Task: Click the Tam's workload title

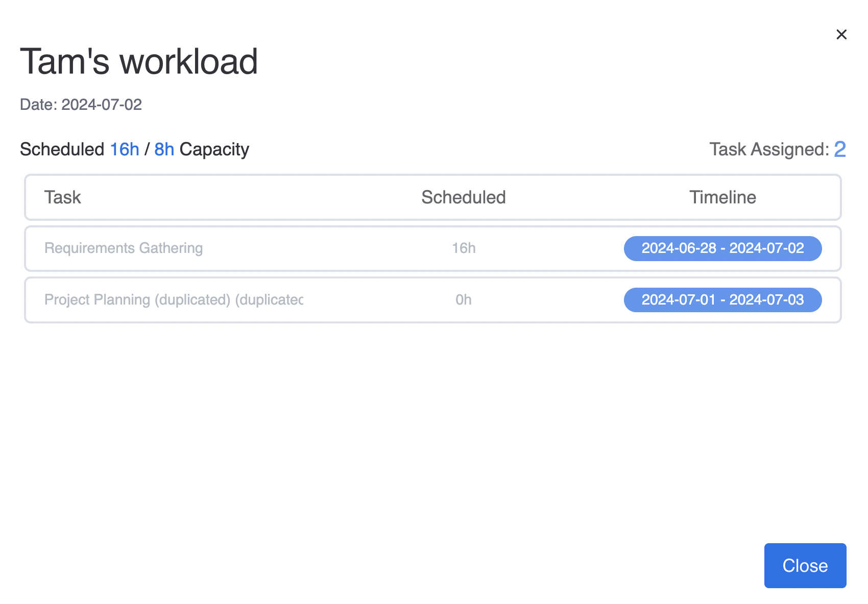Action: pyautogui.click(x=139, y=61)
